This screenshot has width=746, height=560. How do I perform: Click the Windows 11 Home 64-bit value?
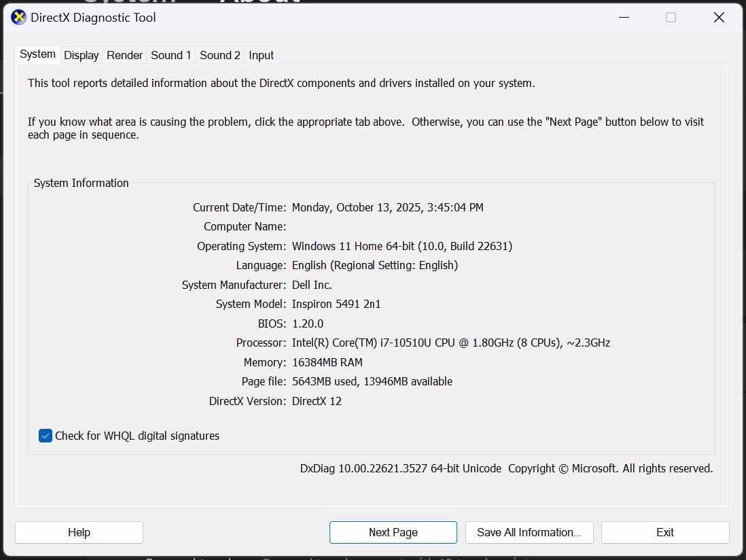pyautogui.click(x=402, y=246)
